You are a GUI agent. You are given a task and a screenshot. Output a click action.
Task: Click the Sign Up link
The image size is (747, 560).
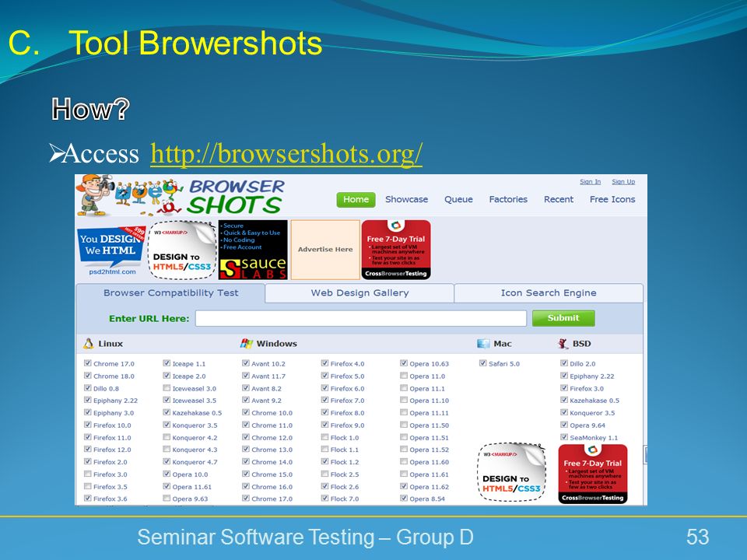click(x=623, y=182)
